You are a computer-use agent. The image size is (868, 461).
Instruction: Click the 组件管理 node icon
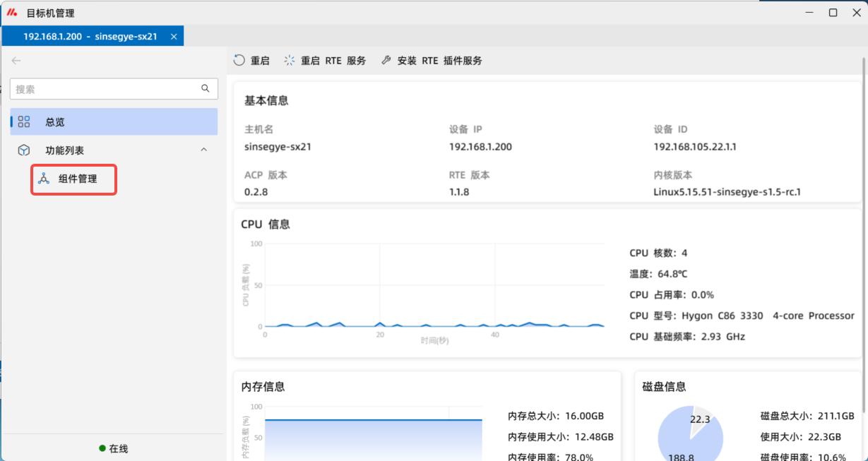click(44, 179)
